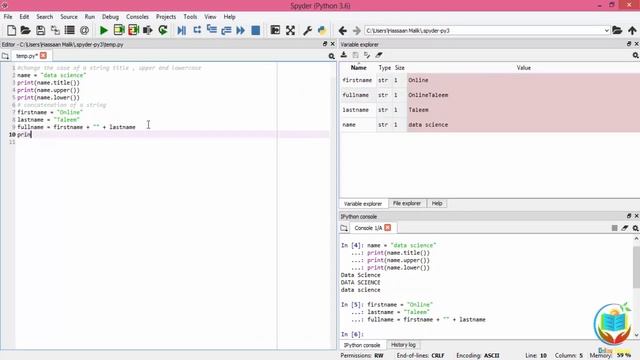Create a new file from the toolbar
This screenshot has width=640, height=360.
click(11, 30)
